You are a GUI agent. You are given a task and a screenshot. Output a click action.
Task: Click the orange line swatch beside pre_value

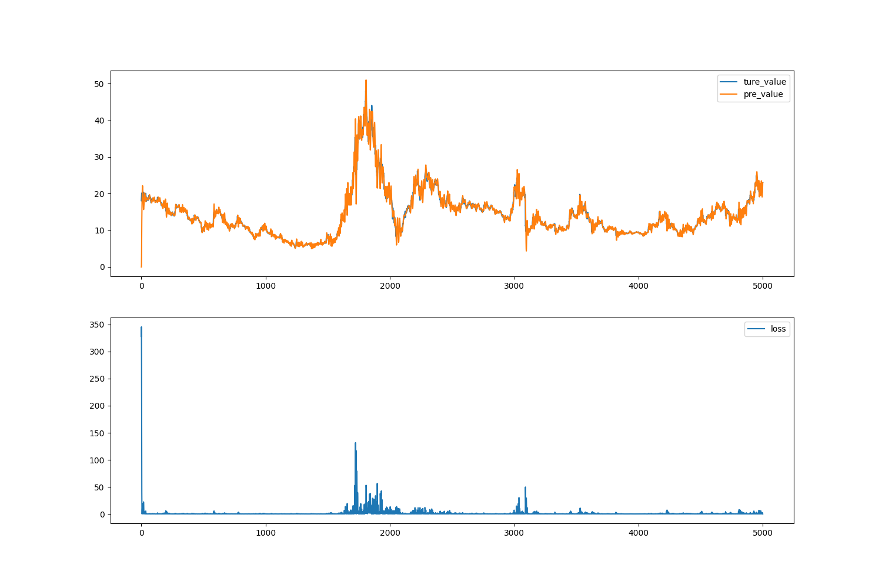tap(729, 95)
